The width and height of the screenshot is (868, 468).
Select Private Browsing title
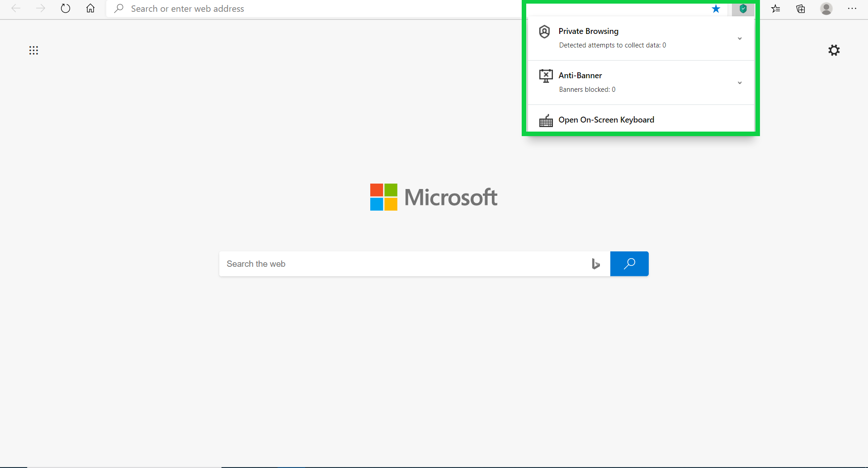pos(588,31)
